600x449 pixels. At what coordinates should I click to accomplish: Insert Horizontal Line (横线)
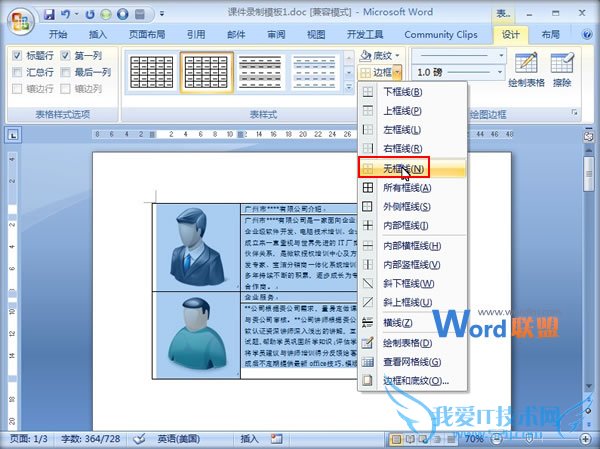412,323
